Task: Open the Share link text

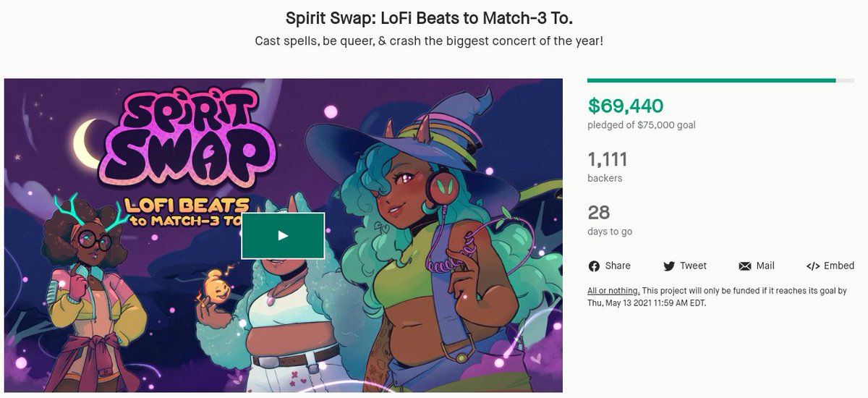Action: (x=618, y=266)
